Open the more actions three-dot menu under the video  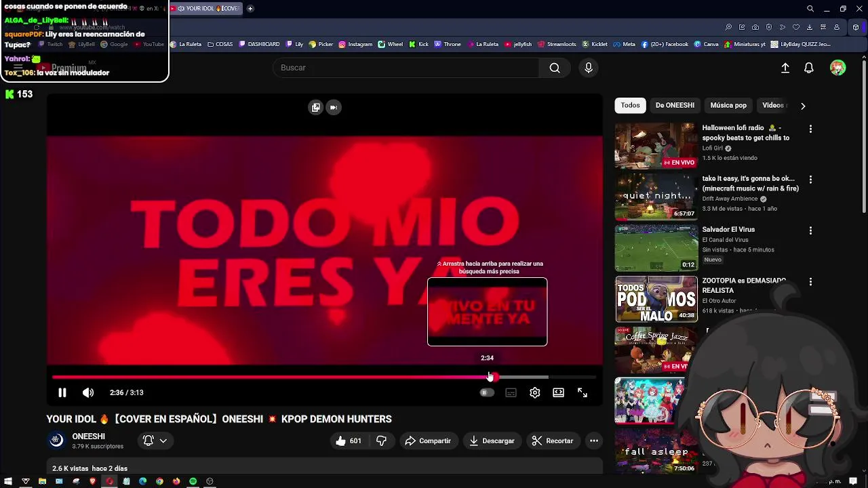point(594,441)
